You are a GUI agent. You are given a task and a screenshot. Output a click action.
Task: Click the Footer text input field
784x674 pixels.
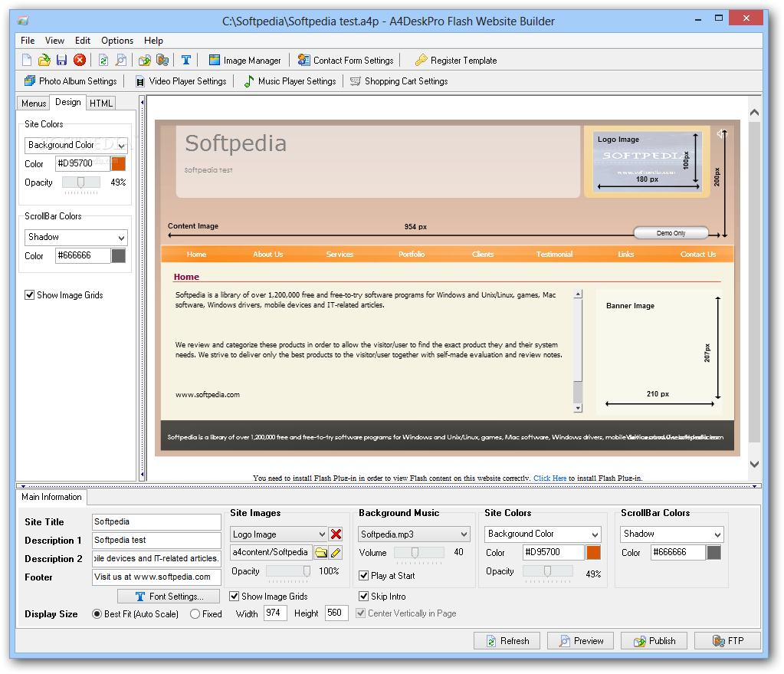coord(156,577)
